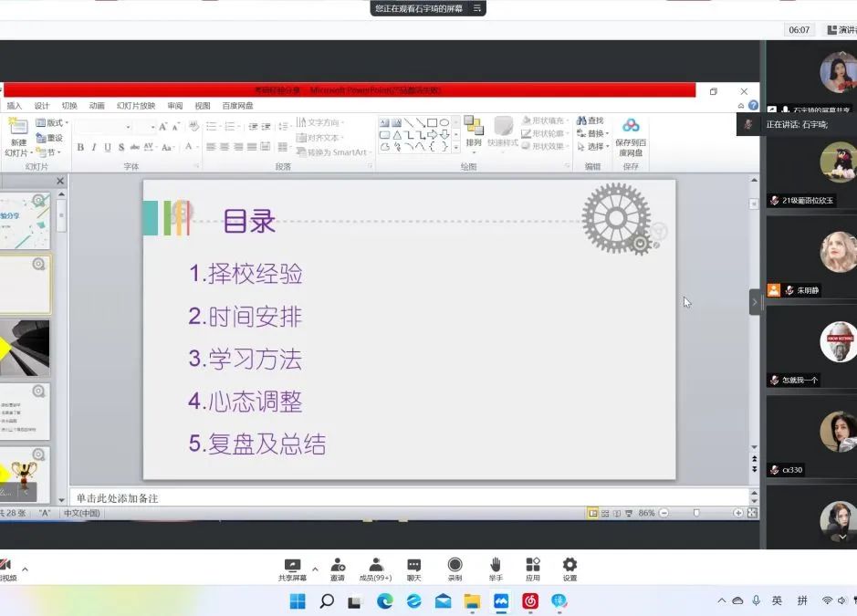Image resolution: width=857 pixels, height=616 pixels.
Task: Click 新建幻灯片 new slide icon
Action: pos(18,127)
